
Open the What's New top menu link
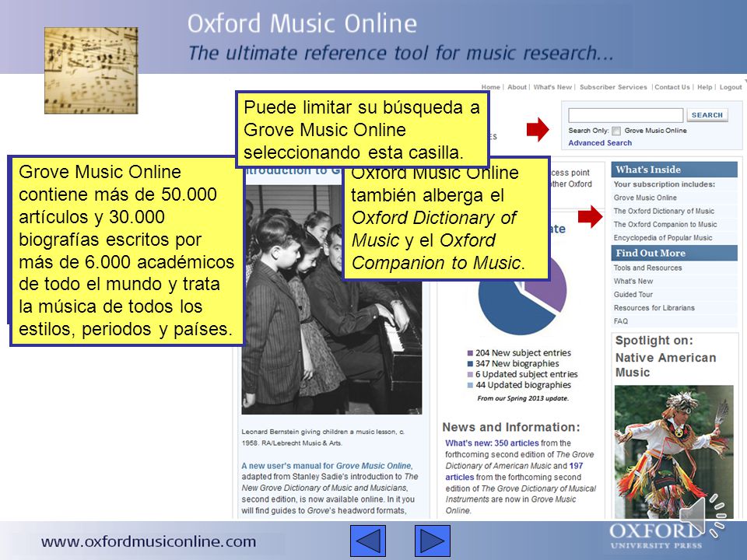552,87
